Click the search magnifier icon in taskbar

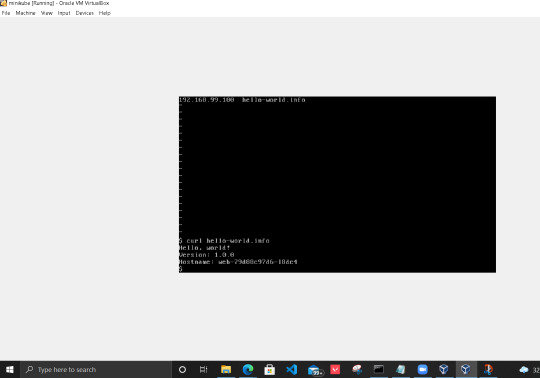(30, 369)
